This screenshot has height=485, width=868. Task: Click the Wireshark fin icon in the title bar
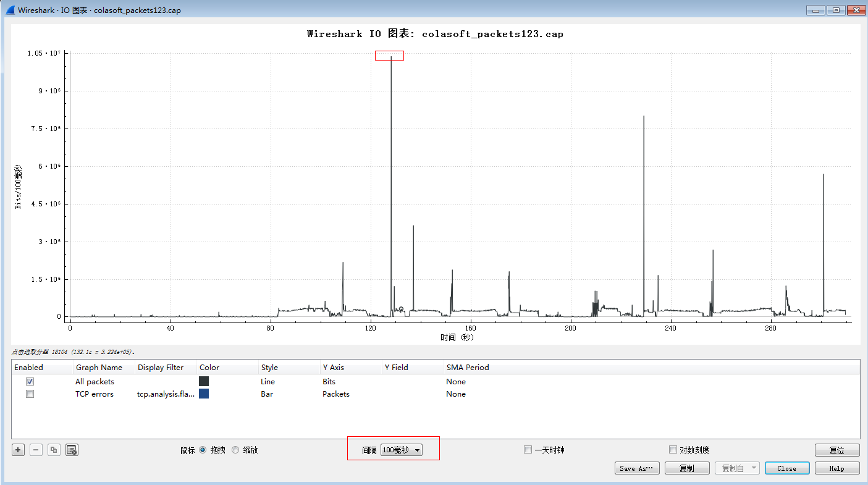pos(10,11)
